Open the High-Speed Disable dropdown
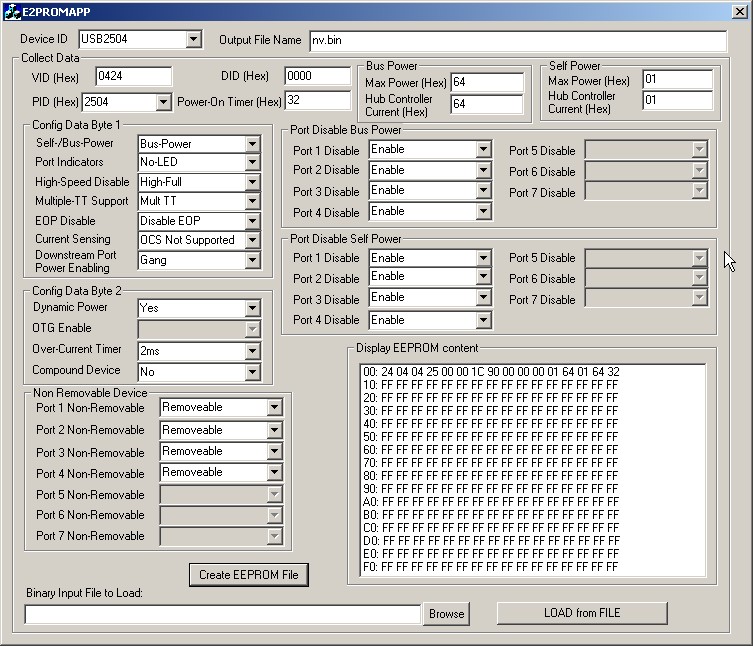The height and width of the screenshot is (646, 753). pos(253,182)
